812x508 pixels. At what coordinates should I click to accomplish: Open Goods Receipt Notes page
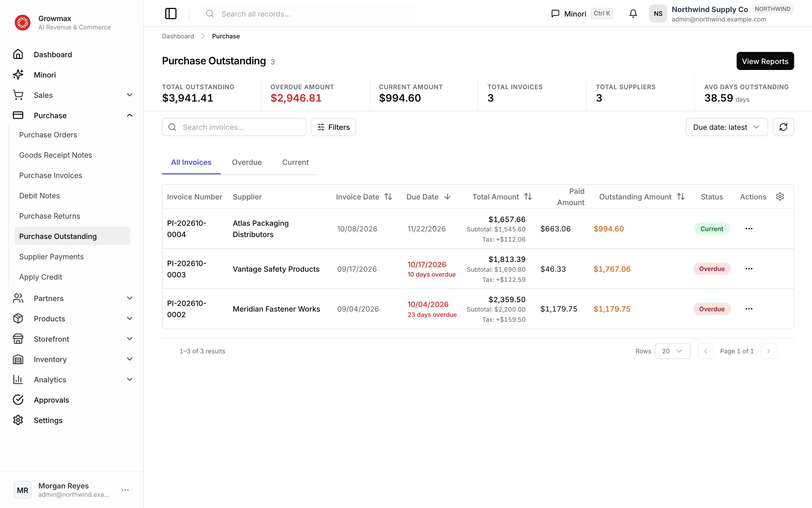[x=72, y=155]
